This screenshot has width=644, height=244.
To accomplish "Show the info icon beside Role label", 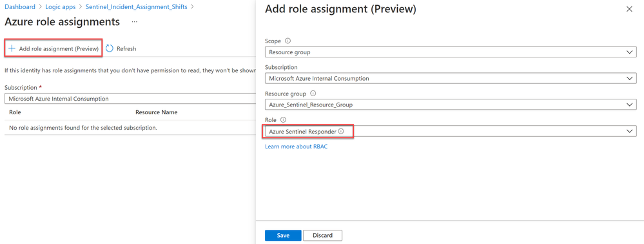I will (283, 119).
